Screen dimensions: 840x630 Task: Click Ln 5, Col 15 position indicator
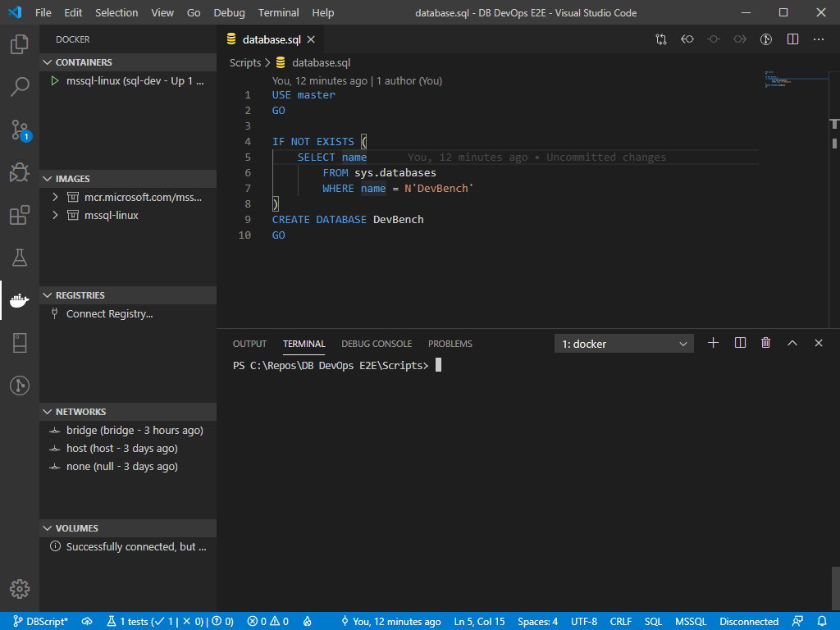tap(479, 622)
